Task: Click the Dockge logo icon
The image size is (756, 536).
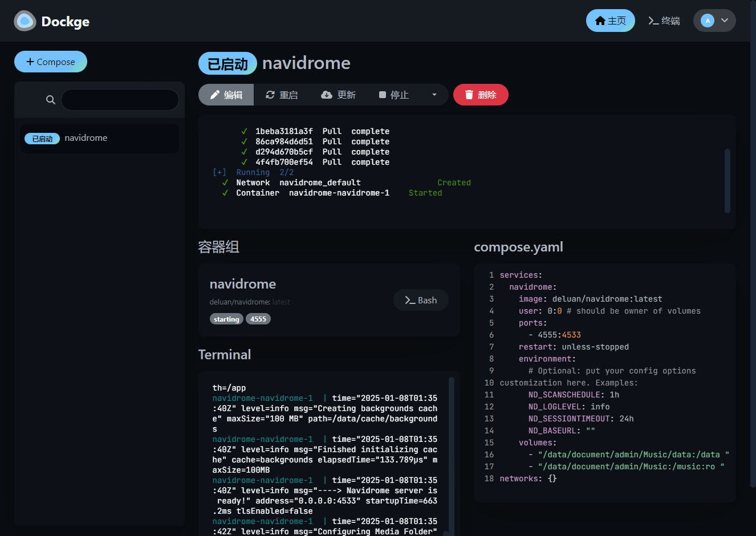Action: (25, 21)
